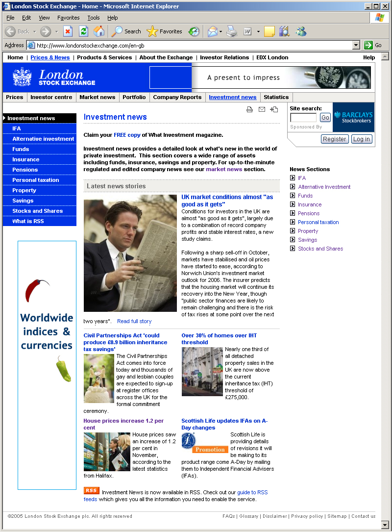Click the Worldwide indices & currencies ad
Screen dimensions: 392x532
pyautogui.click(x=47, y=365)
